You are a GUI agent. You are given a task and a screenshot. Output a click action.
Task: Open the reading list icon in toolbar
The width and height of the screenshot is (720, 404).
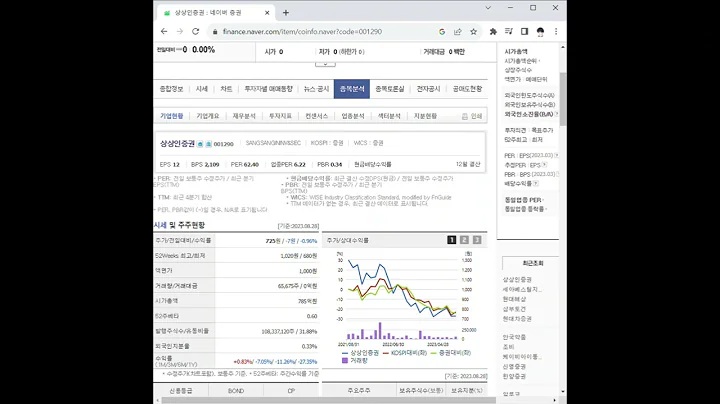[509, 31]
